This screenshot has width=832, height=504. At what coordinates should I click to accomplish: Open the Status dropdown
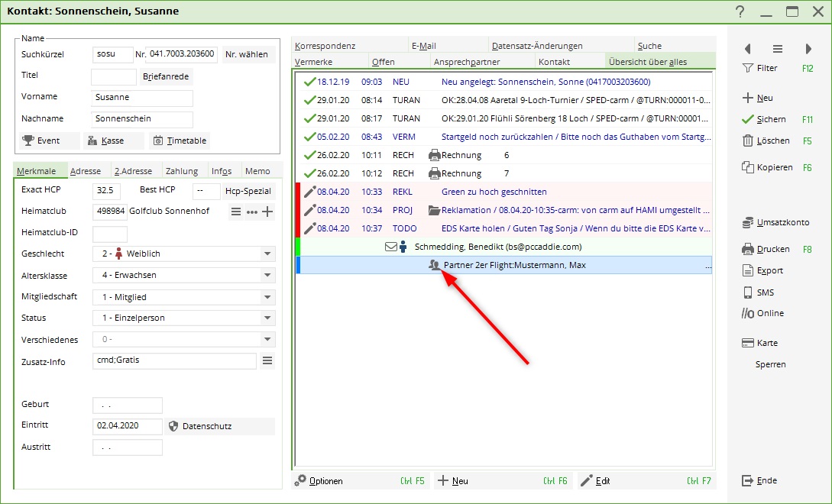tap(267, 318)
